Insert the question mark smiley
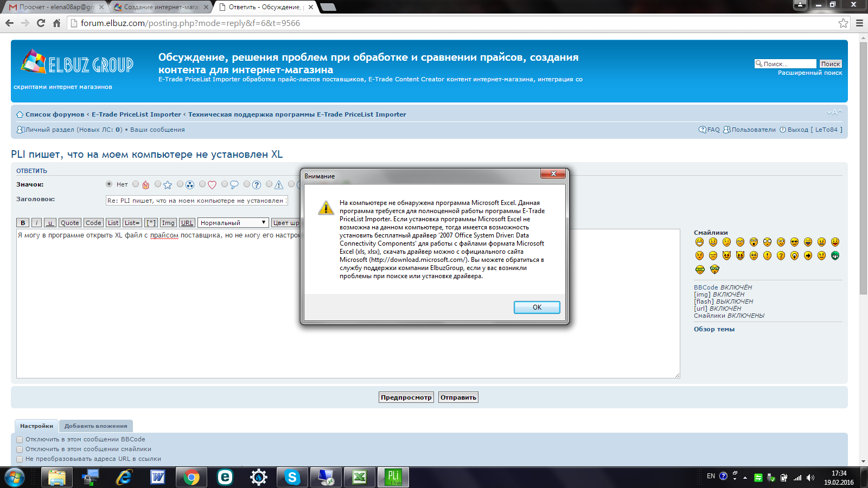This screenshot has width=868, height=488. [x=781, y=255]
